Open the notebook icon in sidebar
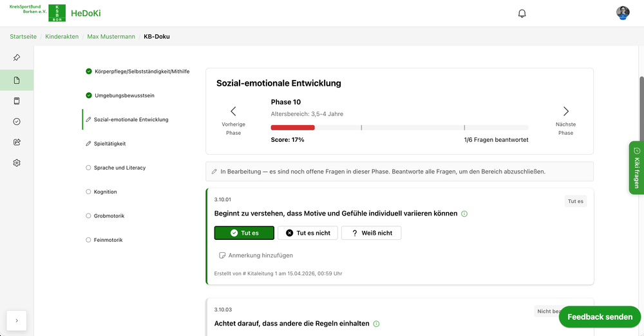Image resolution: width=644 pixels, height=336 pixels. (17, 101)
